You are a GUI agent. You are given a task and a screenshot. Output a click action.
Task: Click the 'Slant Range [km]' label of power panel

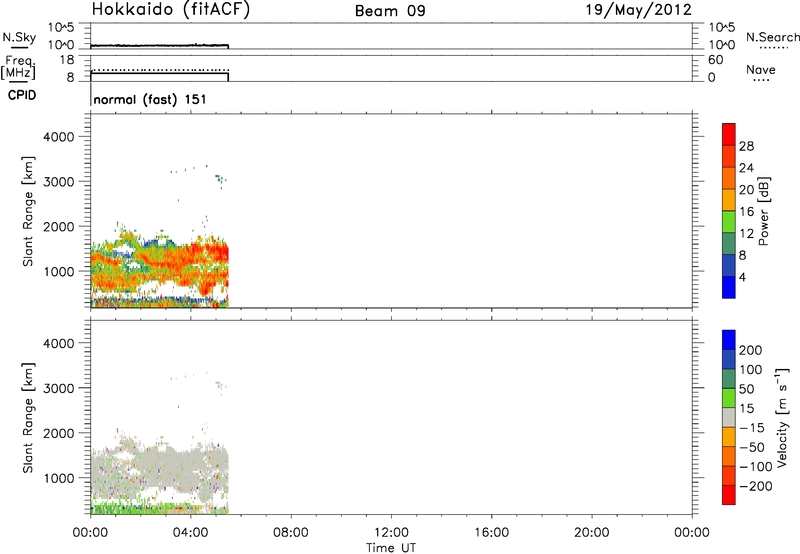point(28,211)
